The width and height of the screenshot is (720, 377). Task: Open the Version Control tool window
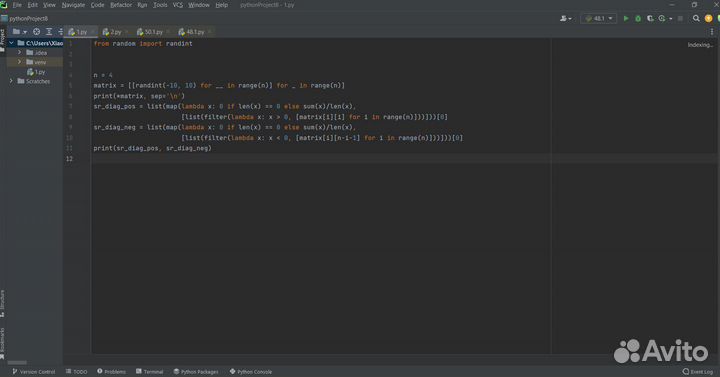34,371
